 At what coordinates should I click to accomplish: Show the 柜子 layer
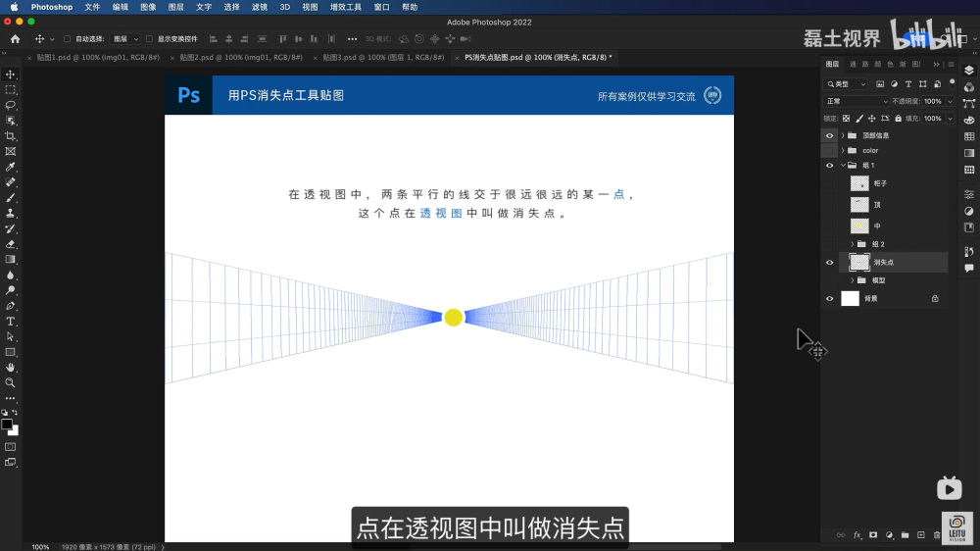coord(829,183)
